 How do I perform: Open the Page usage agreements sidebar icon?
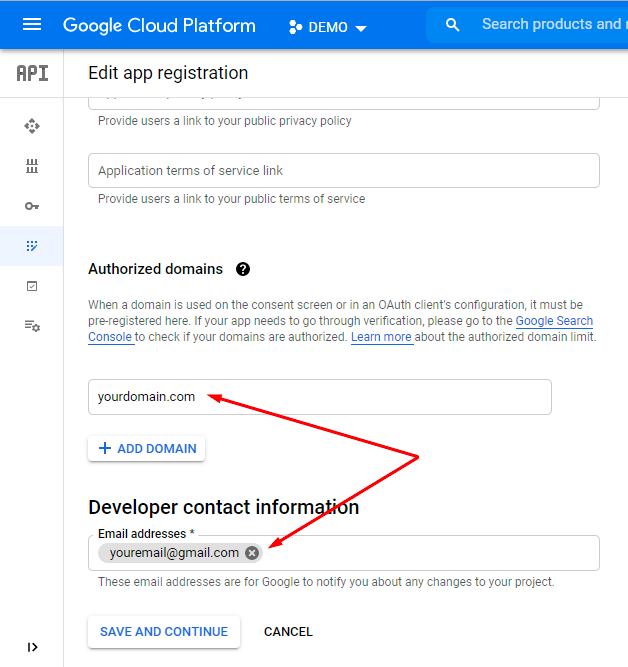pos(32,326)
